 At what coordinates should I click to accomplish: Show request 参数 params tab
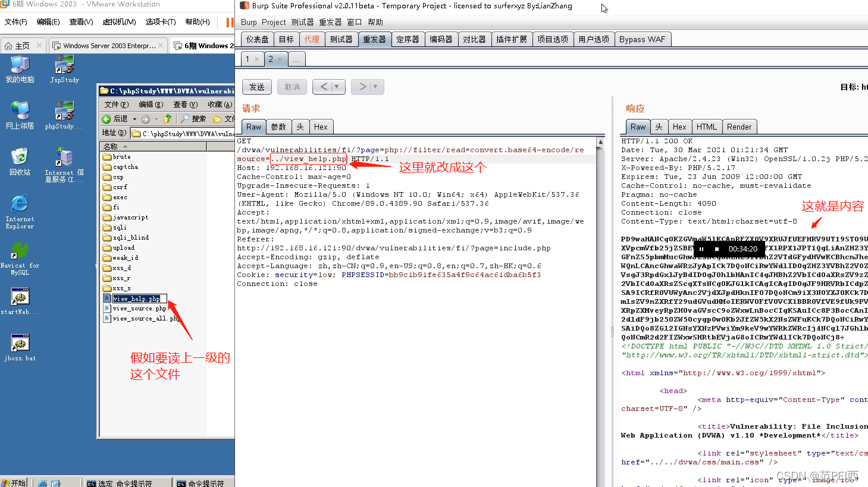click(278, 127)
